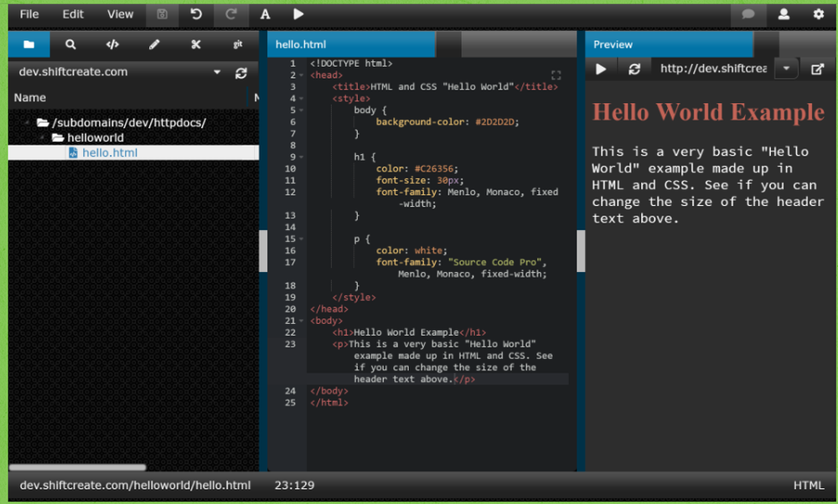Click the font 'A' toolbar icon
The image size is (838, 504).
[x=265, y=14]
